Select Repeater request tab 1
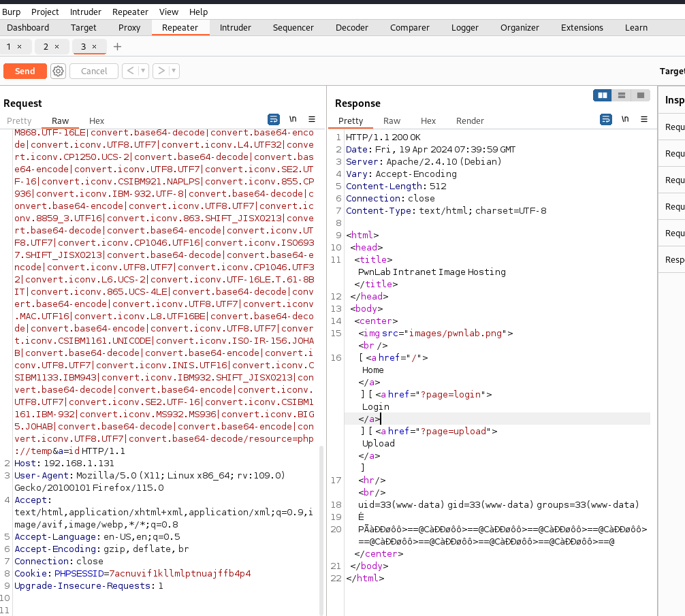The image size is (685, 616). point(9,47)
